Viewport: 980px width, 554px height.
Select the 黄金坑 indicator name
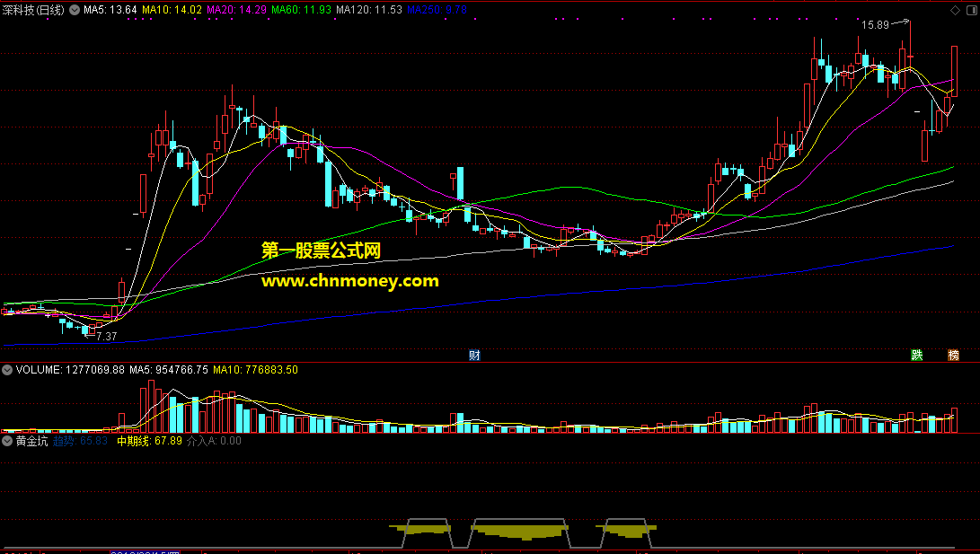pos(31,441)
